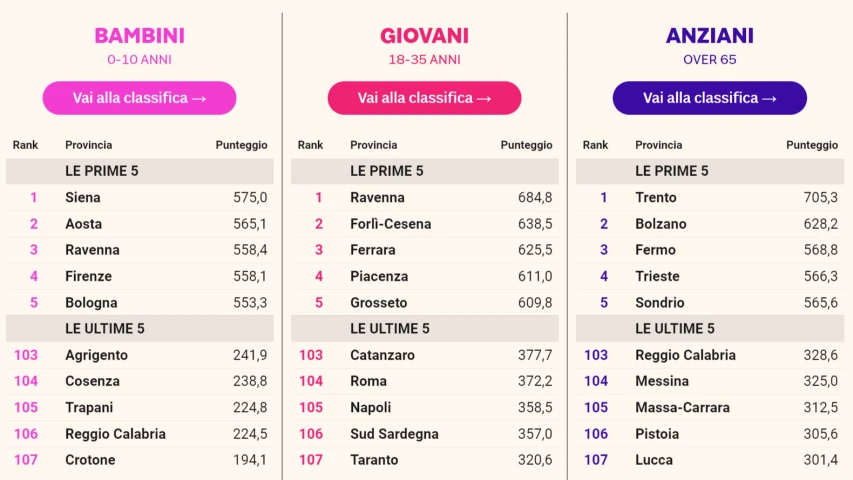Select Trento in the Anziani ranking

pos(656,198)
